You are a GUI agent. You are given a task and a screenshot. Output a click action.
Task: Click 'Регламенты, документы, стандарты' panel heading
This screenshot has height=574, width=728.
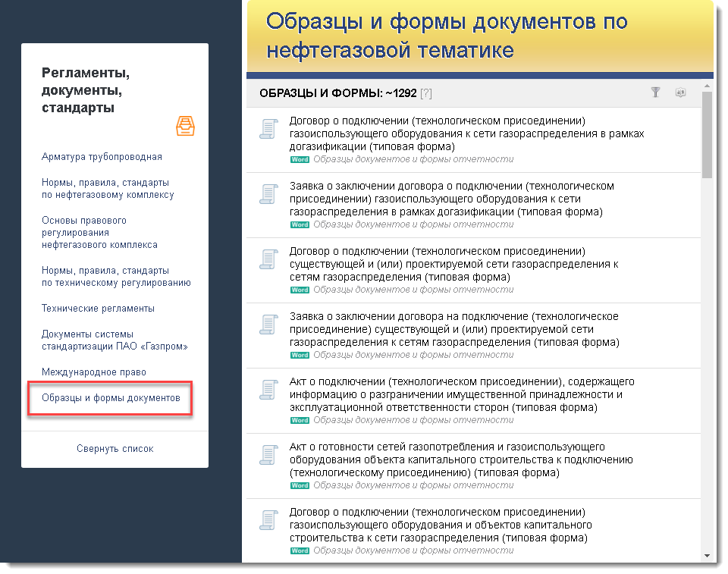click(x=86, y=90)
